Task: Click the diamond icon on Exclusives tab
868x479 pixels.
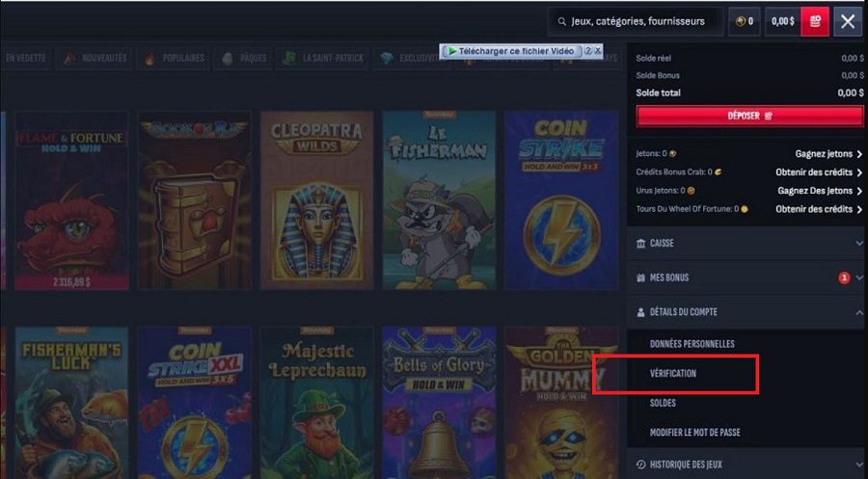Action: pos(387,59)
